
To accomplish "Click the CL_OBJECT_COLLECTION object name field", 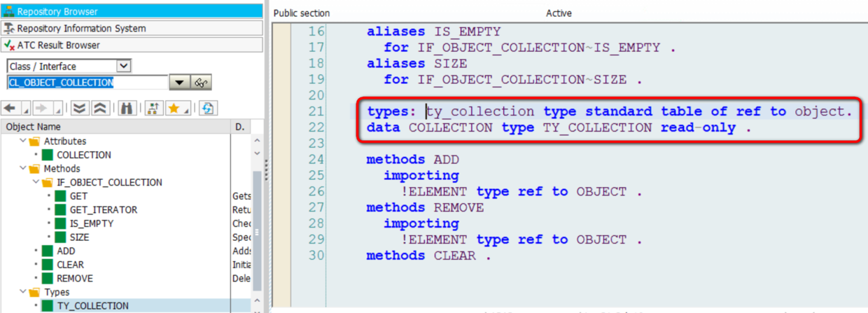I will tap(87, 82).
